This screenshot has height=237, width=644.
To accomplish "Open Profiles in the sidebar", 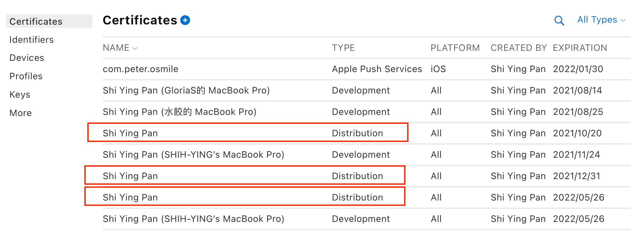I will tap(26, 76).
